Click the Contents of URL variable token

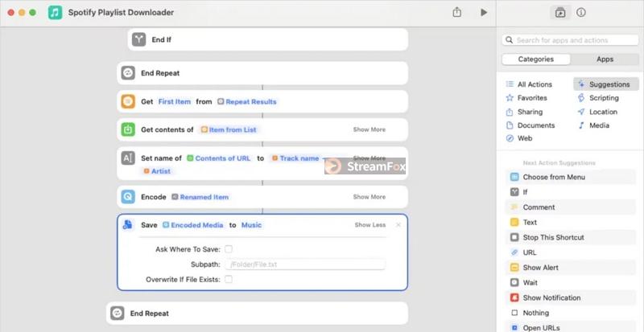point(218,158)
